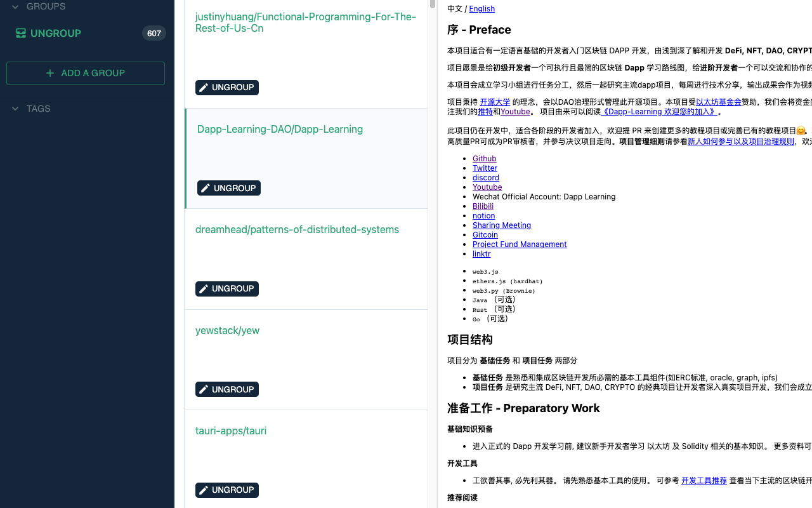Open the Github list link
This screenshot has height=508, width=812.
(x=484, y=159)
